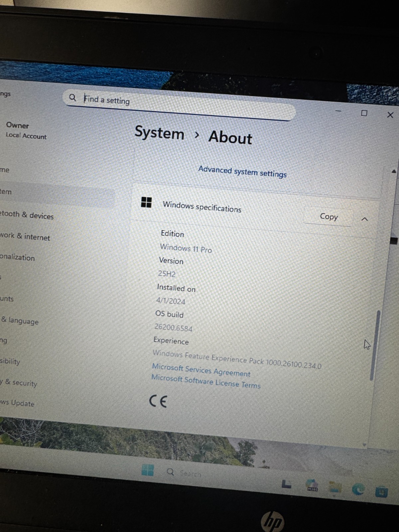Collapse the Windows specifications section chevron
This screenshot has height=532, width=399.
pyautogui.click(x=364, y=219)
